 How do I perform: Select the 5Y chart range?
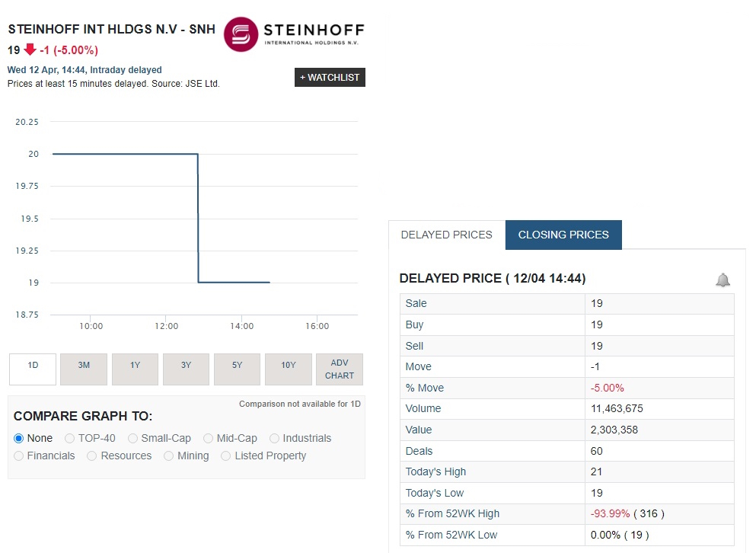coord(237,369)
